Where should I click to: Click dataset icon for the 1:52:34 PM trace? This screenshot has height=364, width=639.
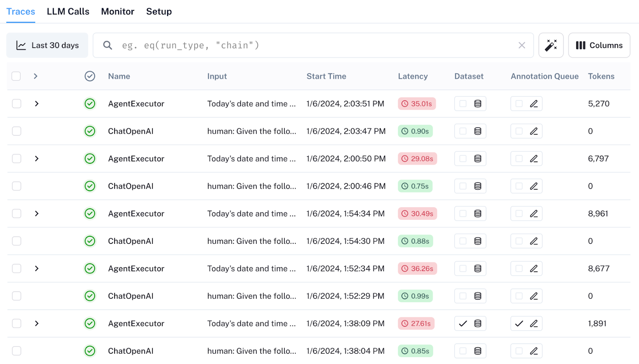tap(478, 269)
